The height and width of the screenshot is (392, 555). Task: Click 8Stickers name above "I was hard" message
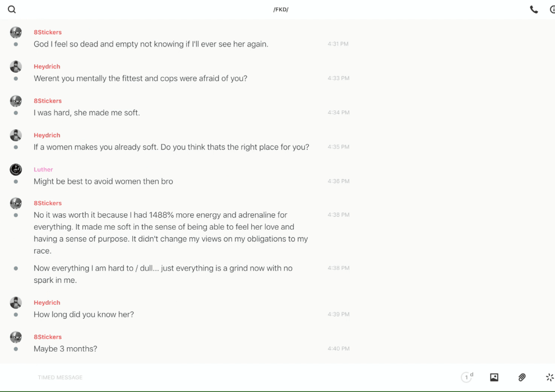pos(48,101)
